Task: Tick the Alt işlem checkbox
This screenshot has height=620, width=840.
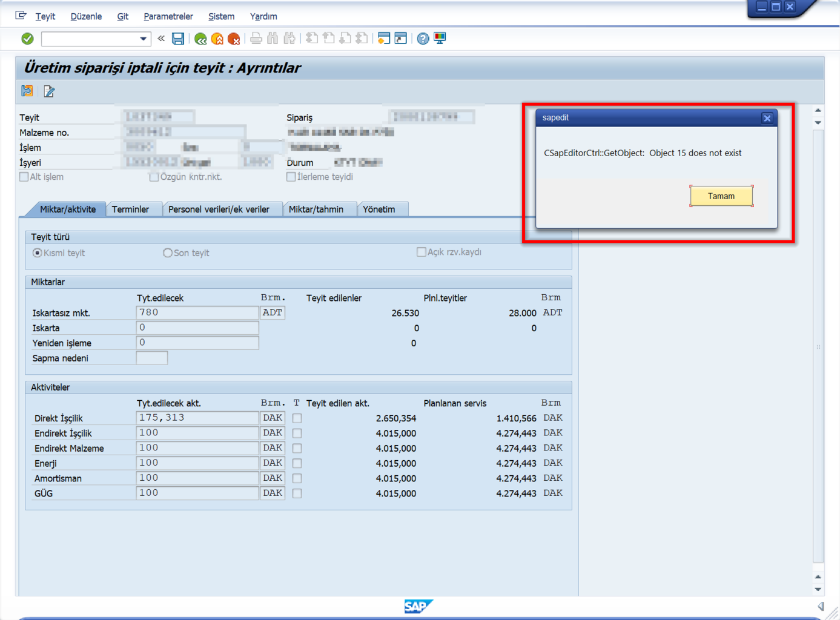Action: [x=24, y=177]
